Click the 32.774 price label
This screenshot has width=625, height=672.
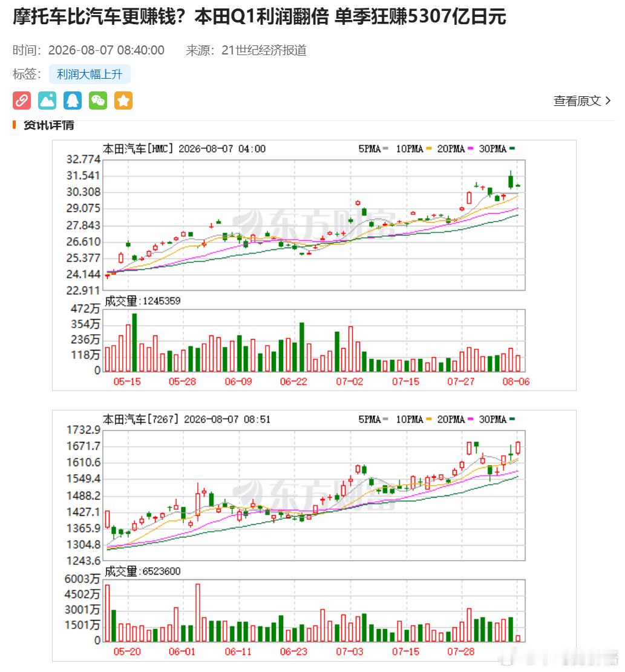83,159
